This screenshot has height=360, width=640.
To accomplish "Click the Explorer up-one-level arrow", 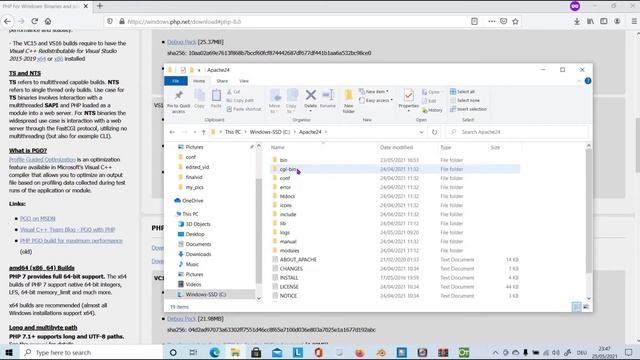I will [x=204, y=132].
